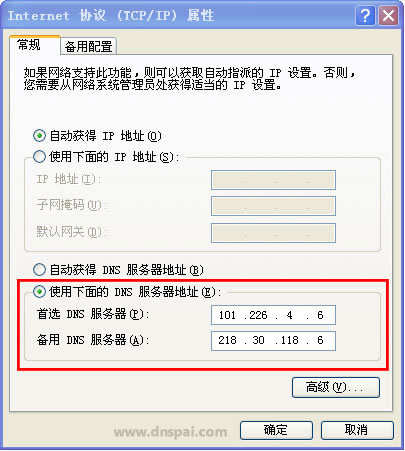
Task: Click the disabled IP 地址 input field
Action: tap(273, 180)
